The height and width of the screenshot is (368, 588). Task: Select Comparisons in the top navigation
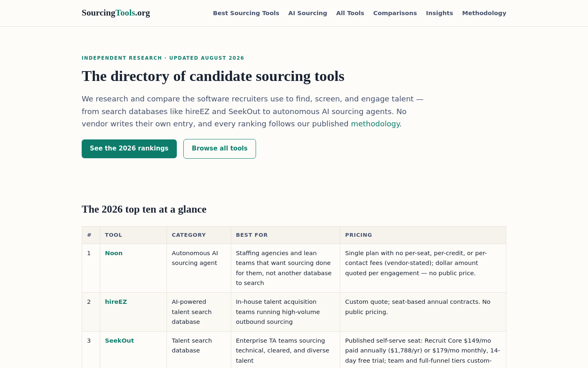coord(395,13)
